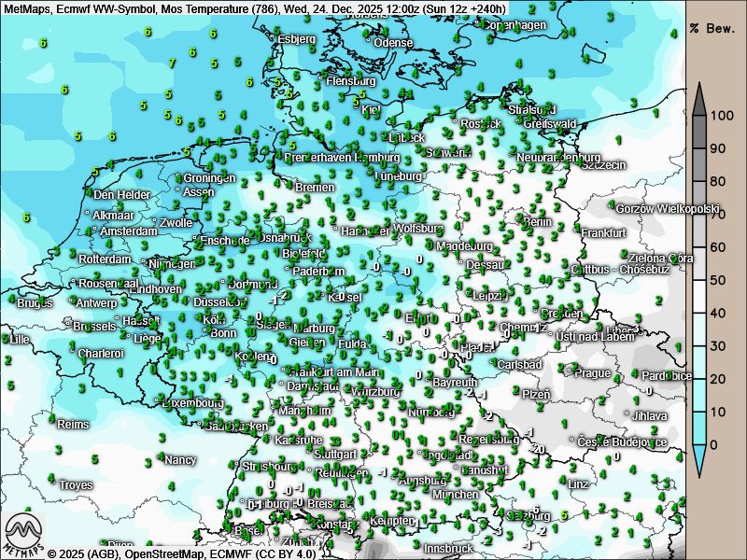This screenshot has width=747, height=560.
Task: Click the cyan arrow below the color scale
Action: (x=699, y=457)
